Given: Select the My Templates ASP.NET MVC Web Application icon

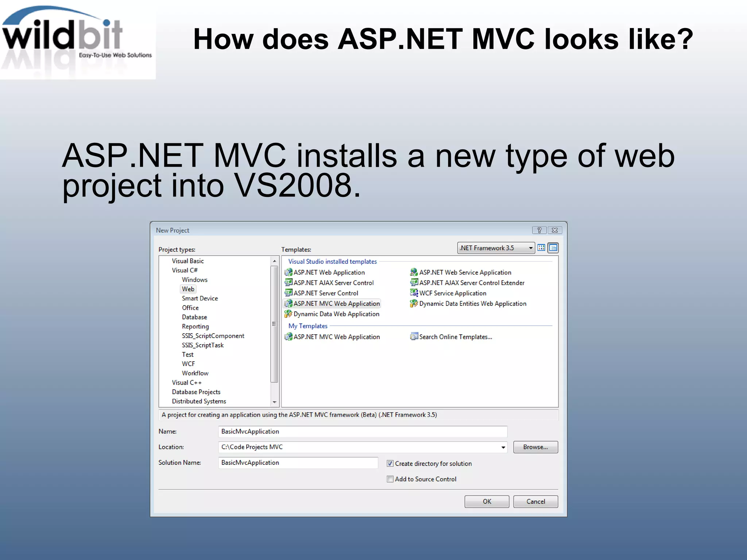Looking at the screenshot, I should 288,337.
